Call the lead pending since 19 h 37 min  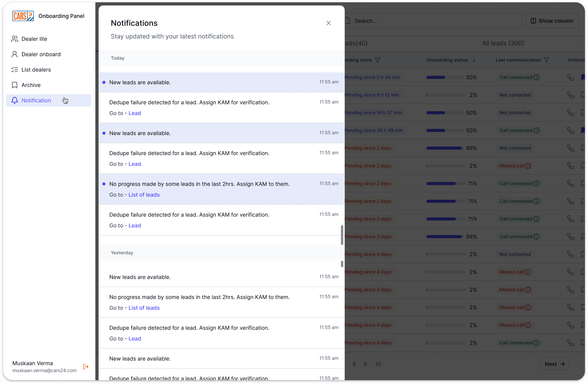coord(571,113)
